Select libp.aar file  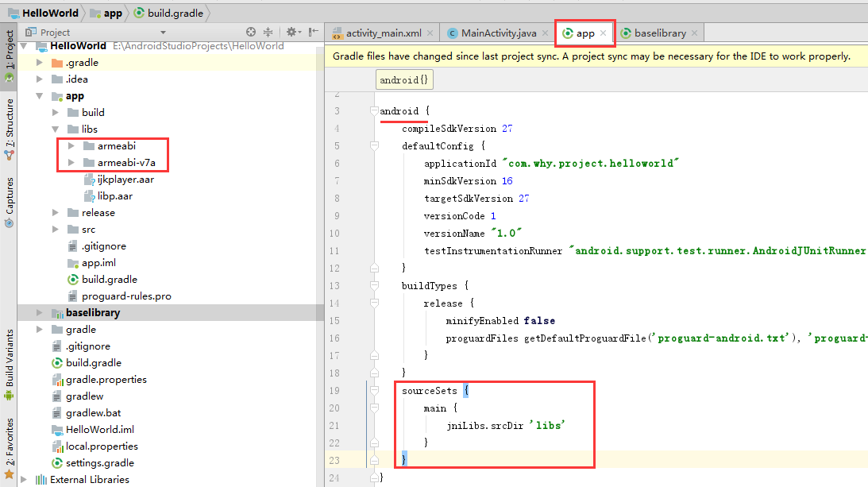(108, 196)
